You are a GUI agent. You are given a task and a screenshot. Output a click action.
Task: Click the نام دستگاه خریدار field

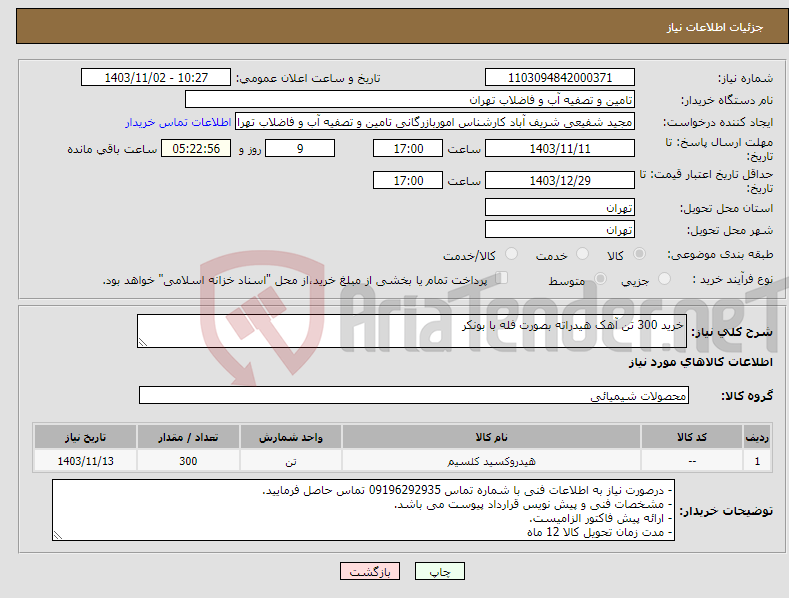(410, 100)
